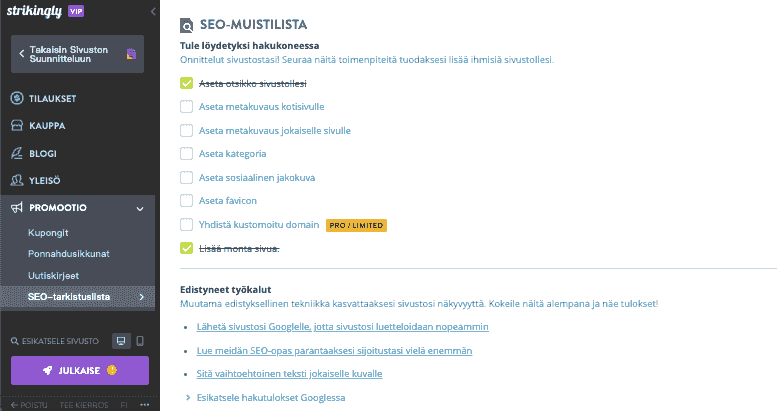This screenshot has height=411, width=777.
Task: Open Aseta sosiaalinen jakokuva link
Action: point(257,177)
